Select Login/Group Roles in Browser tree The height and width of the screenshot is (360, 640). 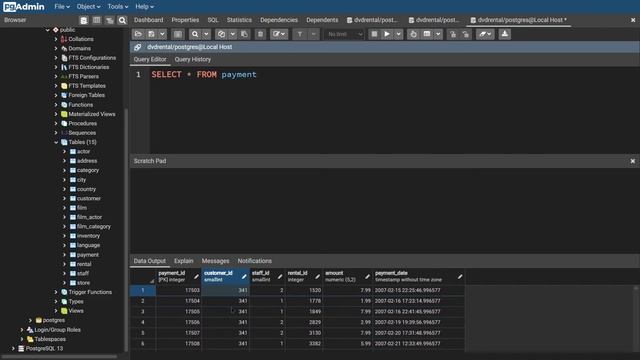point(57,330)
